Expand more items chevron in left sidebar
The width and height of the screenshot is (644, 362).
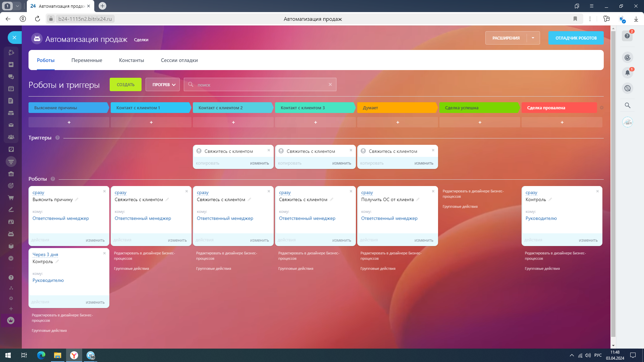(11, 258)
